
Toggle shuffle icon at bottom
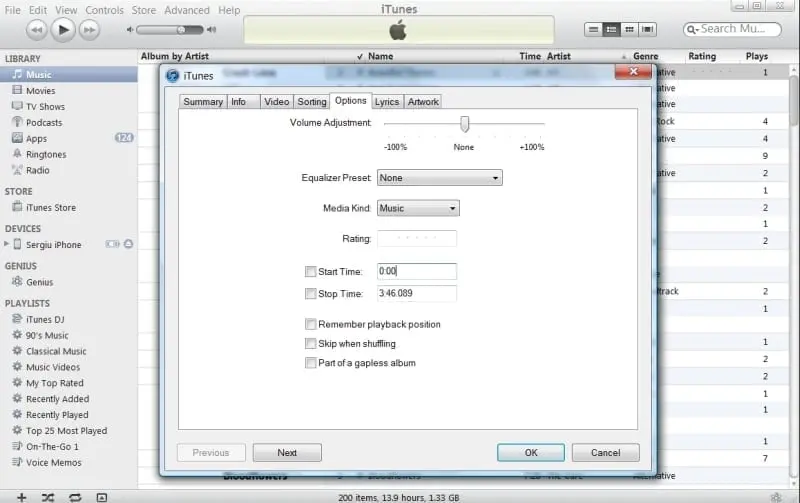[x=48, y=497]
